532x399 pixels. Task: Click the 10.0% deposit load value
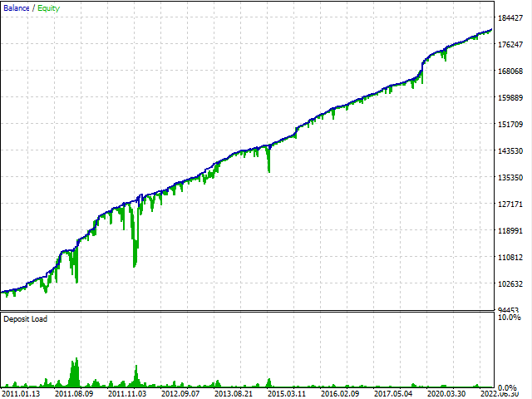[509, 318]
